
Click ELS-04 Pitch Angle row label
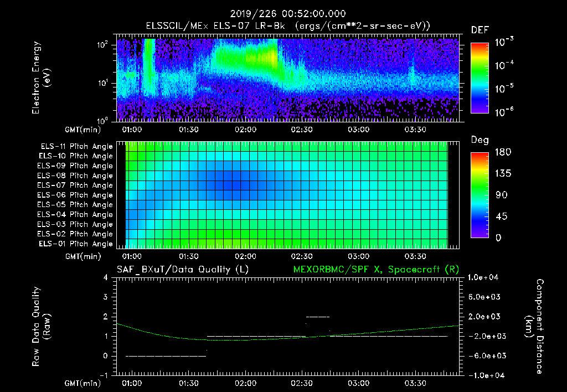pos(75,214)
